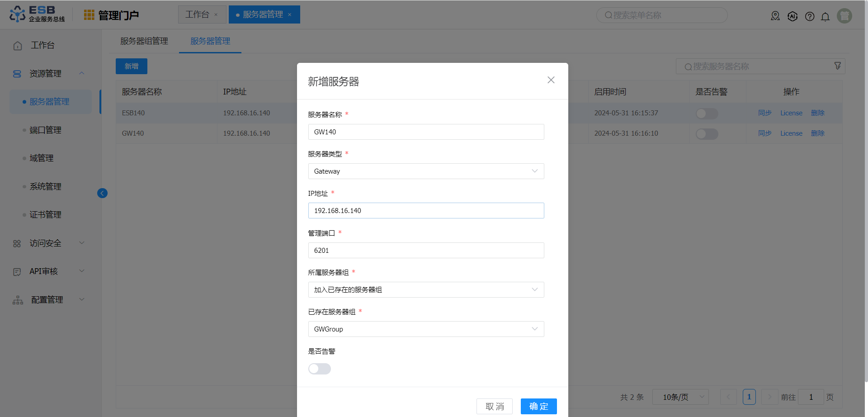Click the next page arrow
Viewport: 868px width, 417px height.
coord(769,397)
